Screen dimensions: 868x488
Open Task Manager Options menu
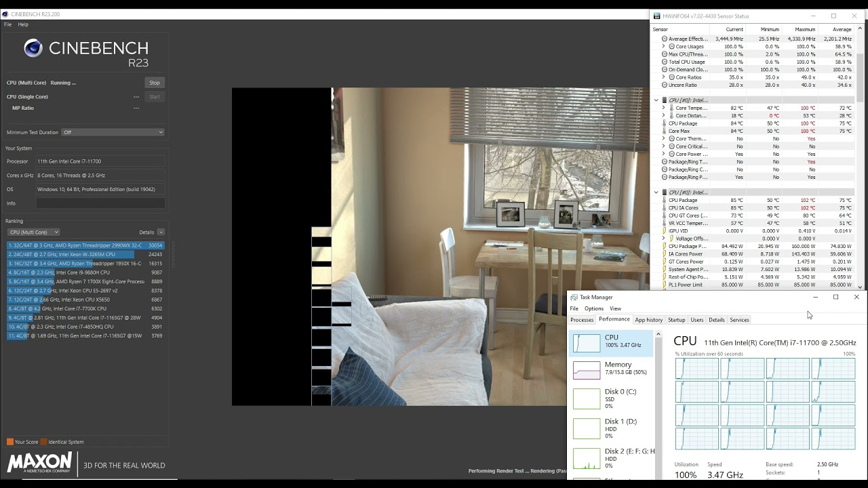[594, 308]
